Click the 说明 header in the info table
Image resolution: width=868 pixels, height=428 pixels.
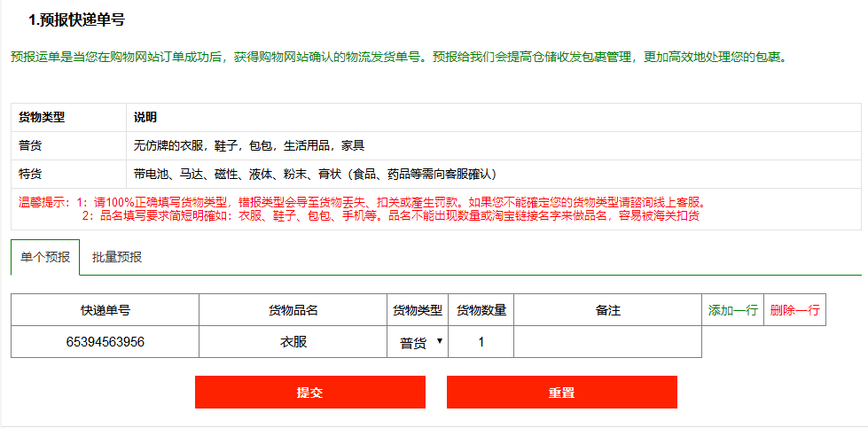click(x=145, y=116)
